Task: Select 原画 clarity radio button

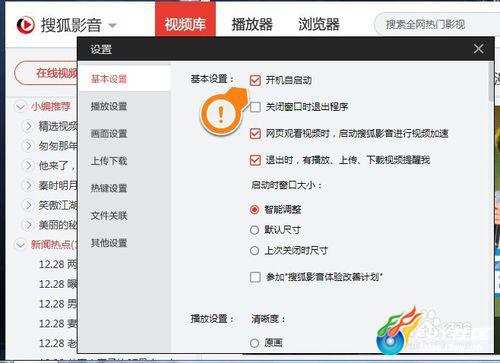Action: 254,343
